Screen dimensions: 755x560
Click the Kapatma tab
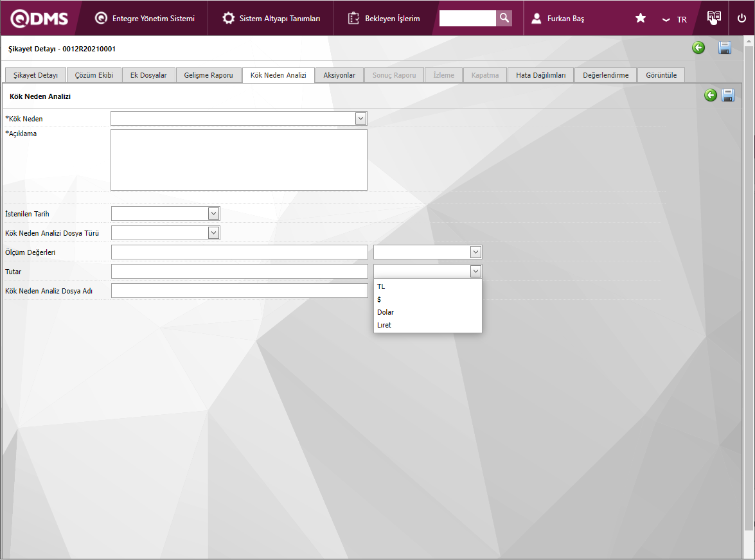point(485,75)
